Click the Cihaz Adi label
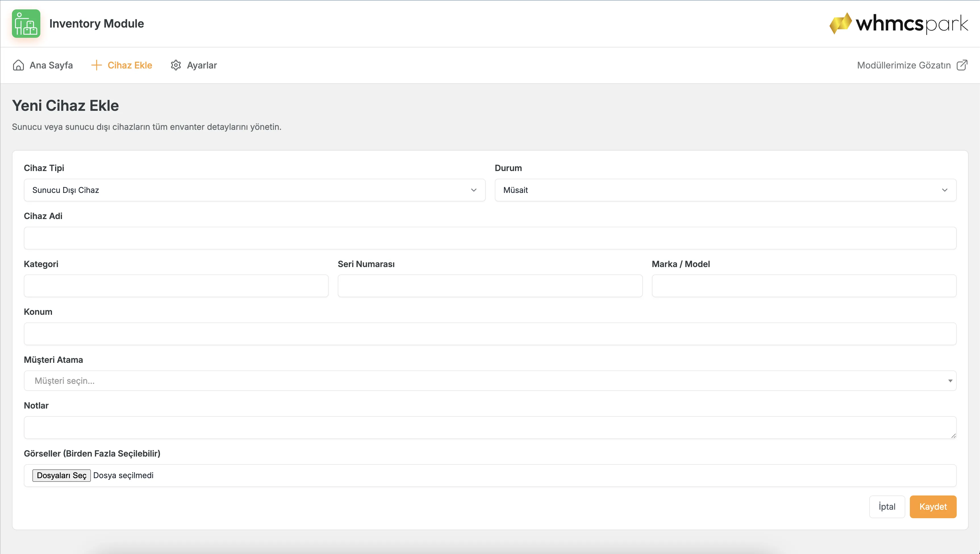The width and height of the screenshot is (980, 554). tap(43, 216)
